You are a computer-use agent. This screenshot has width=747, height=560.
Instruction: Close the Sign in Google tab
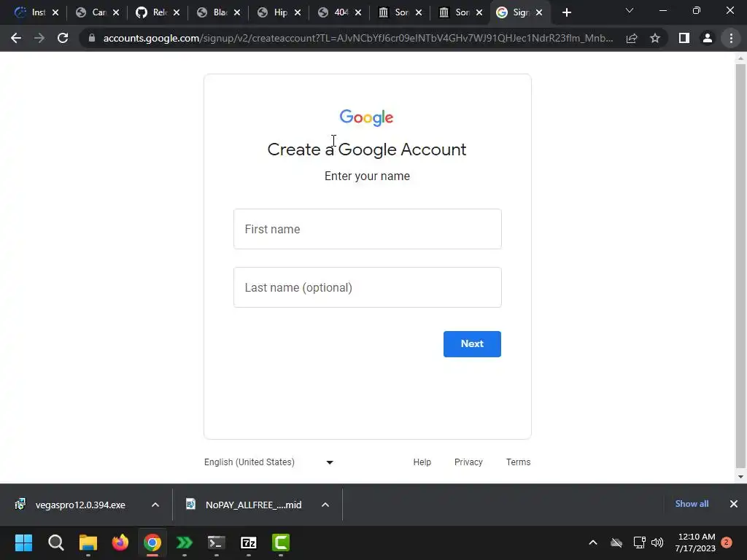click(539, 13)
